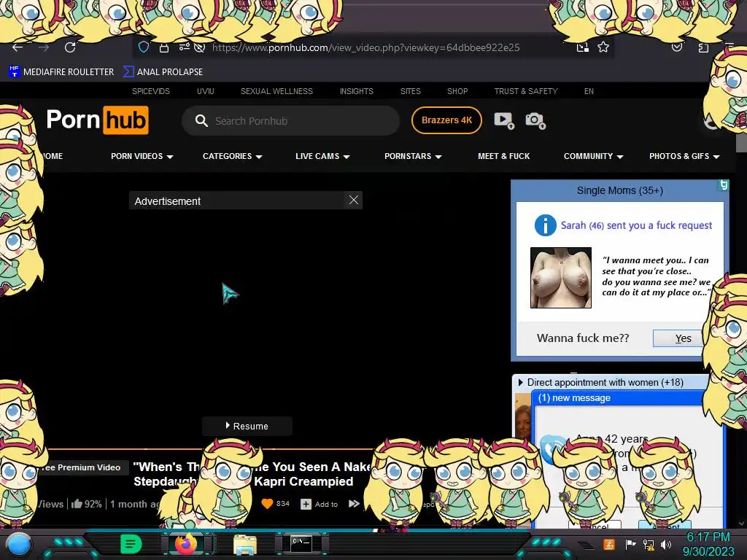Close the Advertisement overlay

pos(354,200)
